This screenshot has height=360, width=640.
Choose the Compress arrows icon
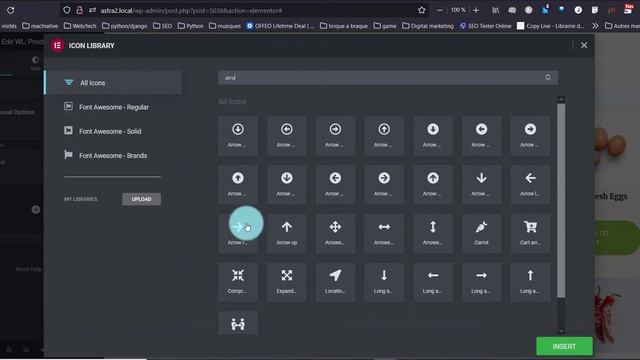238,282
